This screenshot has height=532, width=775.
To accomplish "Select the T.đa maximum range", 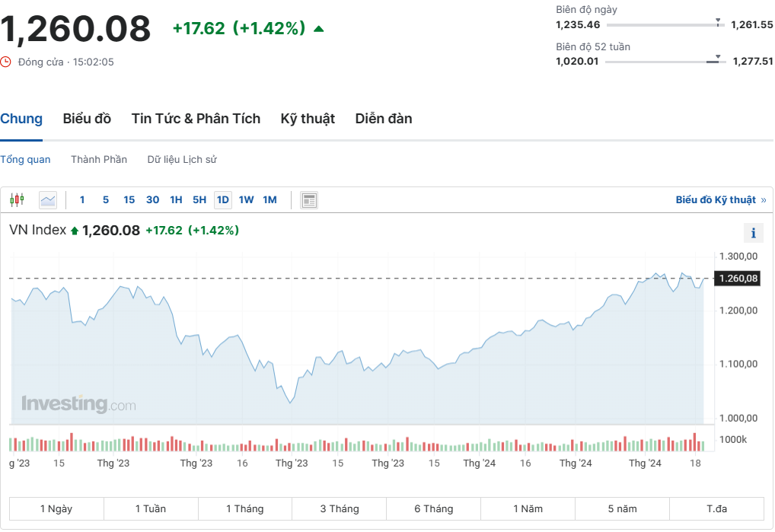I will (716, 508).
